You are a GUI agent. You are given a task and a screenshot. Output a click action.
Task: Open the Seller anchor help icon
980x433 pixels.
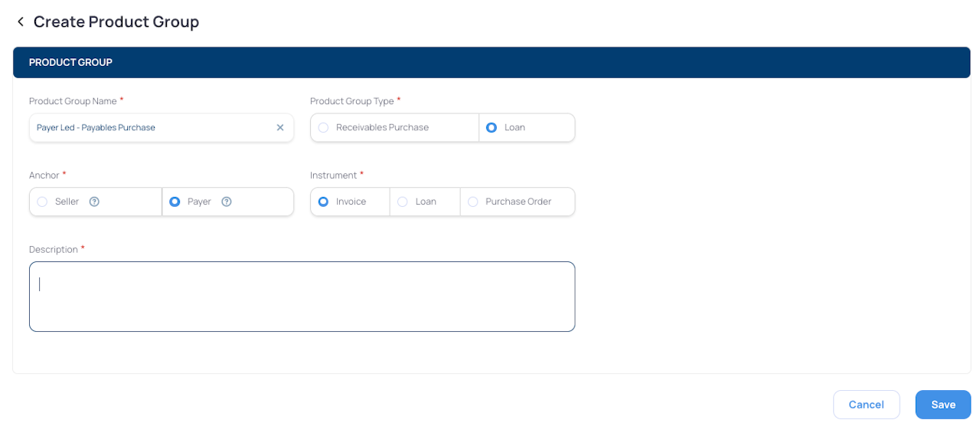click(94, 202)
